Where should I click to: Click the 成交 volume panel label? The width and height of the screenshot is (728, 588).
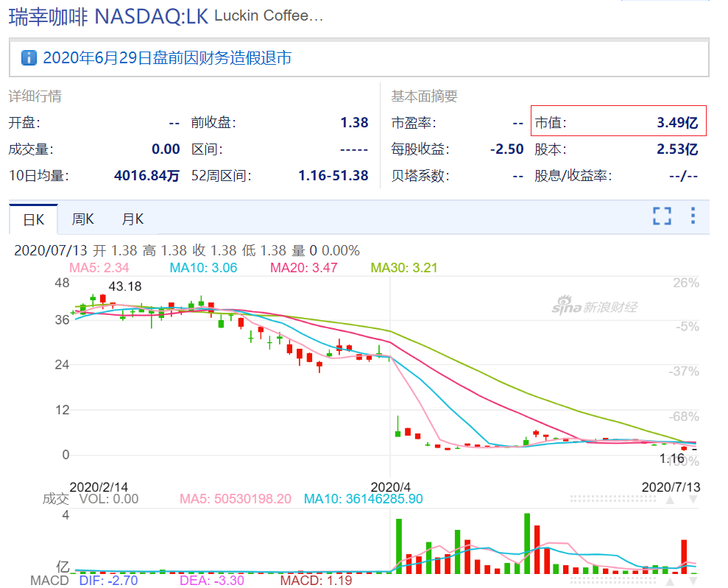55,499
